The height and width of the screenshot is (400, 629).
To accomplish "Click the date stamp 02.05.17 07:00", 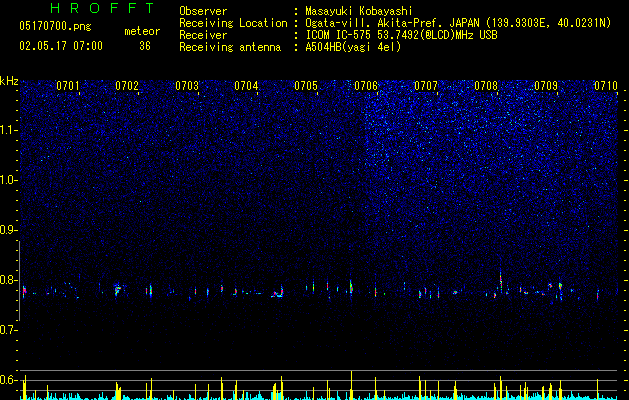I will (61, 46).
